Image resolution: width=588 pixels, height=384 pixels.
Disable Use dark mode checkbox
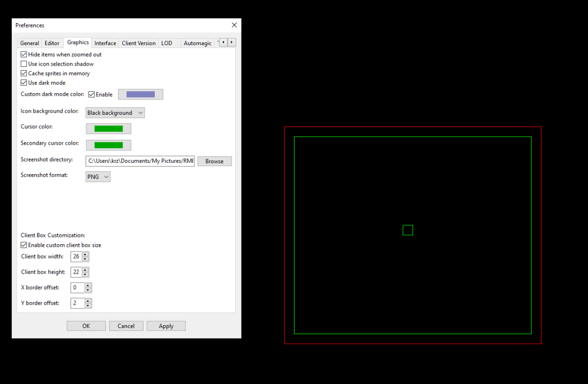pos(24,83)
